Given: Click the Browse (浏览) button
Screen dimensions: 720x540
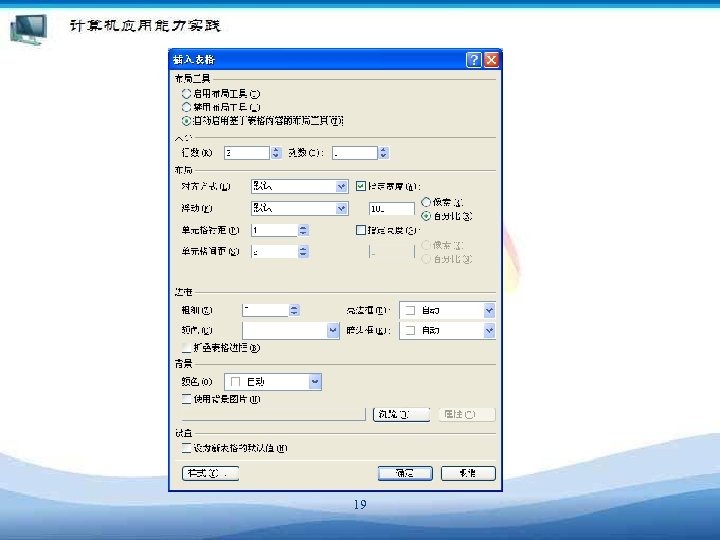Looking at the screenshot, I should [x=401, y=414].
